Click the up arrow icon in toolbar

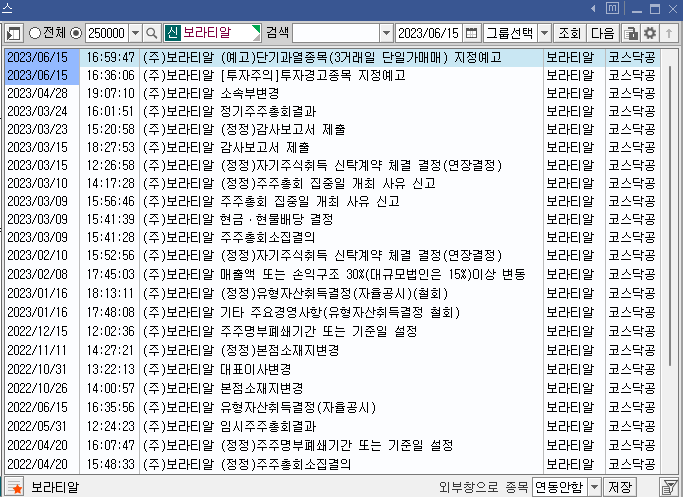click(x=669, y=33)
